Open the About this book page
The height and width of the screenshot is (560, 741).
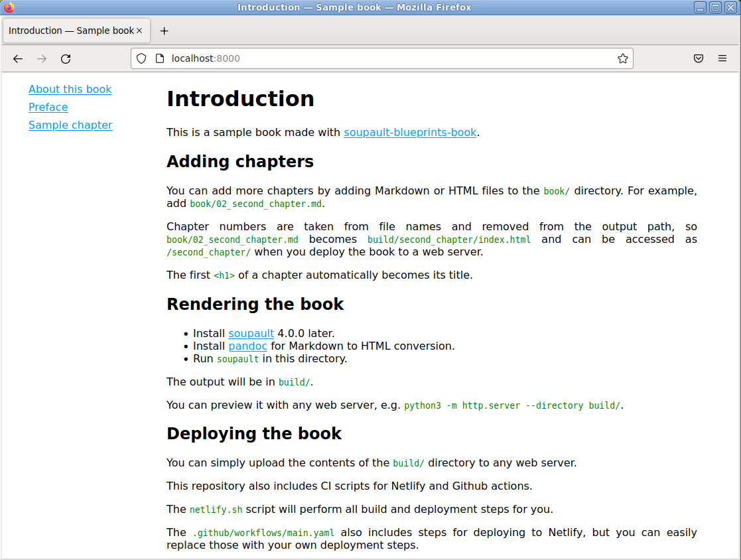coord(70,89)
